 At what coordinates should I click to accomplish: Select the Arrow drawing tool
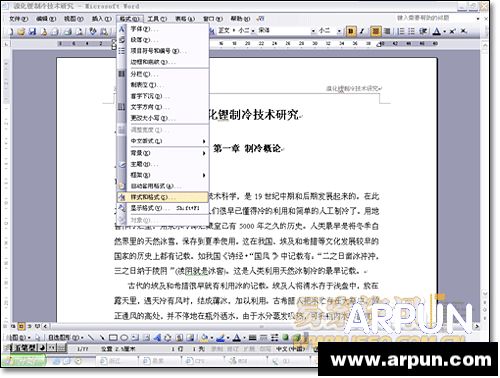(x=102, y=338)
